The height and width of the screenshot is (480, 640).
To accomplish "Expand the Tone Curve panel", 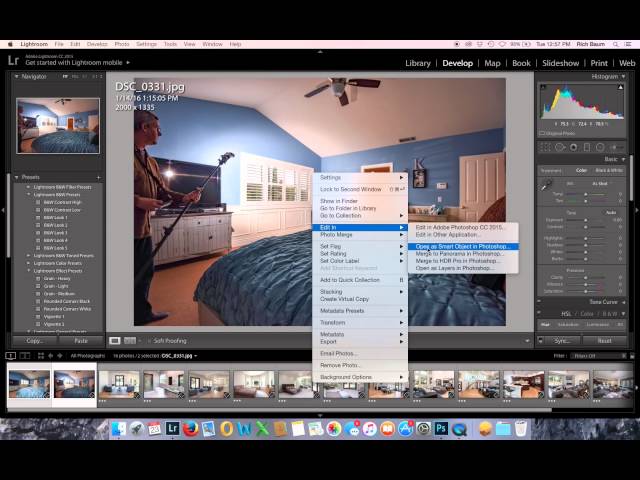I will (623, 302).
